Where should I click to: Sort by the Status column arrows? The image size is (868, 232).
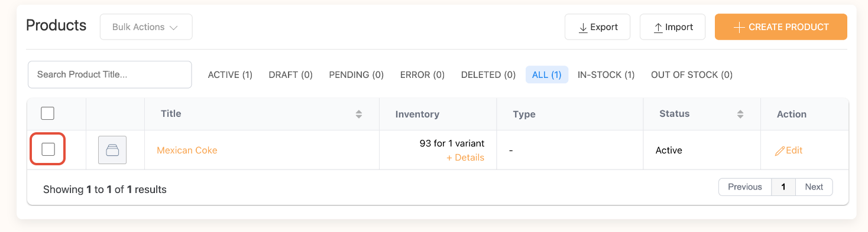(x=740, y=114)
